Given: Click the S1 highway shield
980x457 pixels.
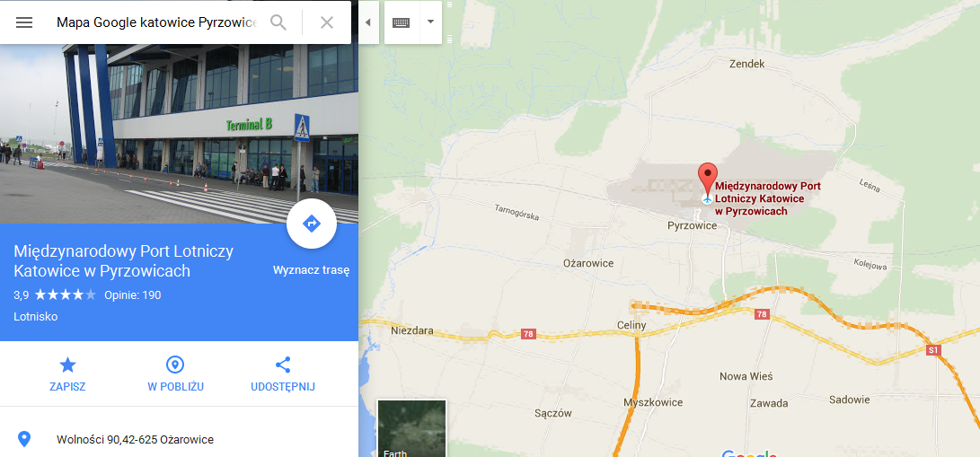Looking at the screenshot, I should click(934, 350).
